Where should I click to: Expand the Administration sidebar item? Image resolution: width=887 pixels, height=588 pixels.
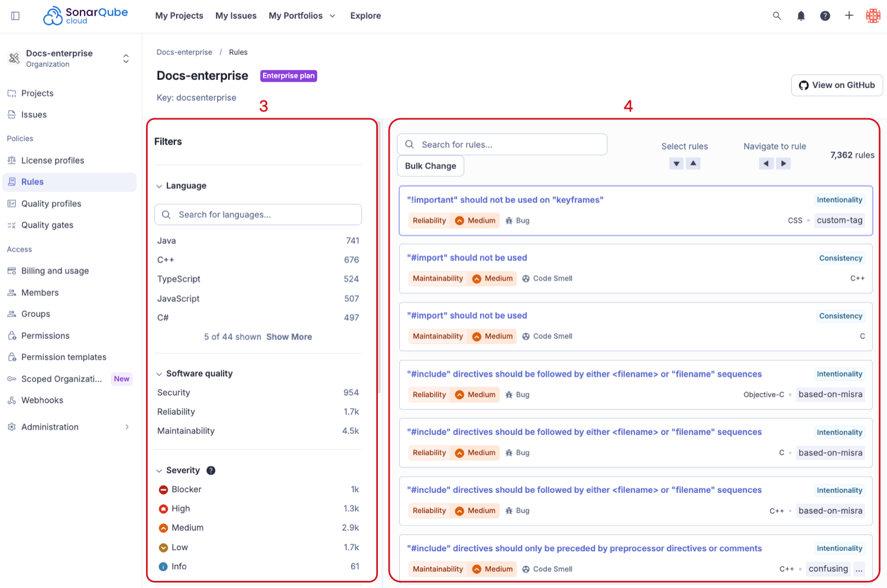69,427
